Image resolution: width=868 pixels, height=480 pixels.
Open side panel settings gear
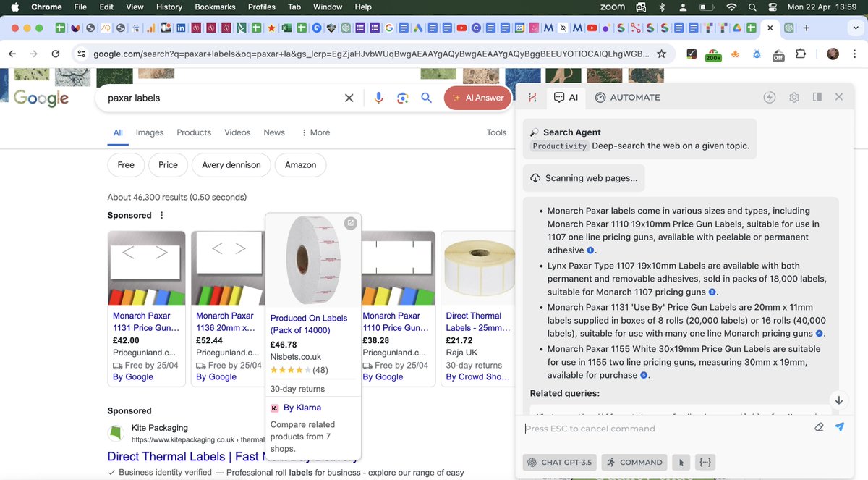click(x=794, y=97)
